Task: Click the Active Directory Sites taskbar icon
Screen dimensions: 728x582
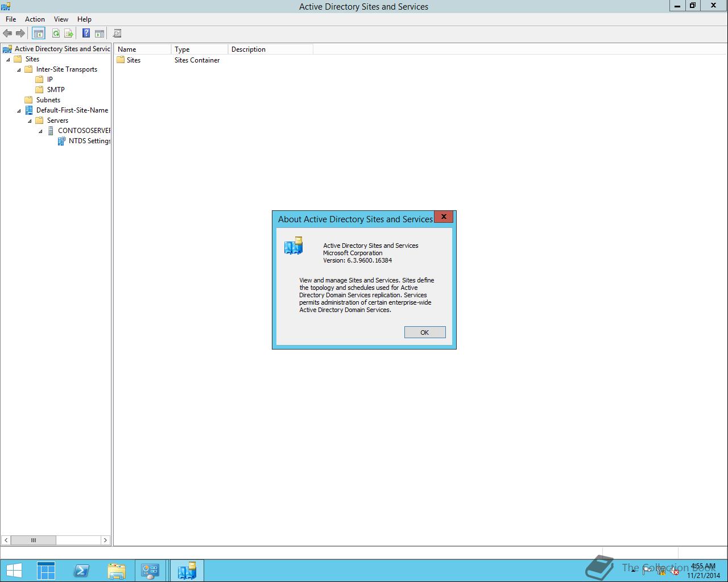Action: (187, 571)
